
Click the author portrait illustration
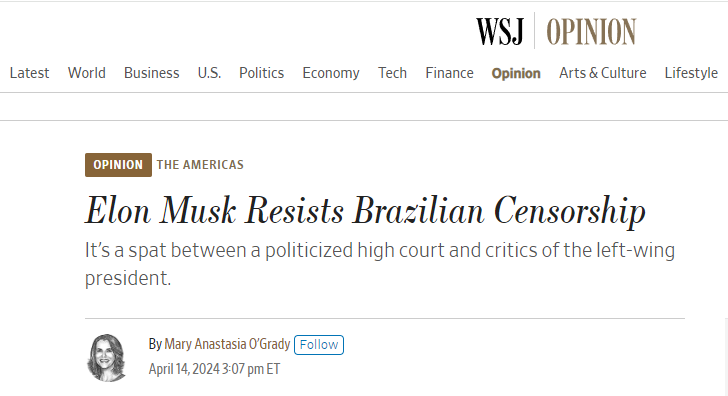(107, 358)
